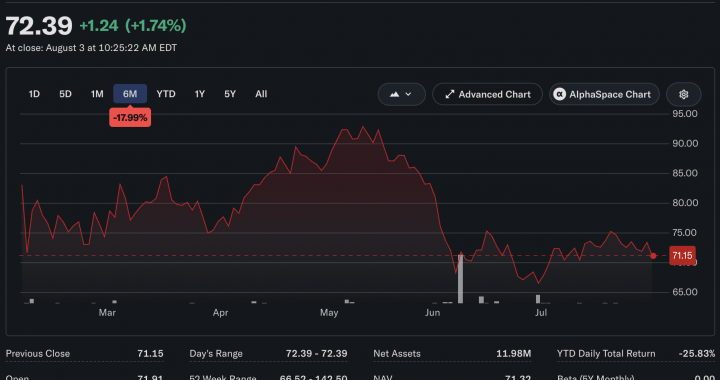Show the All time range
This screenshot has width=720, height=380.
point(261,94)
